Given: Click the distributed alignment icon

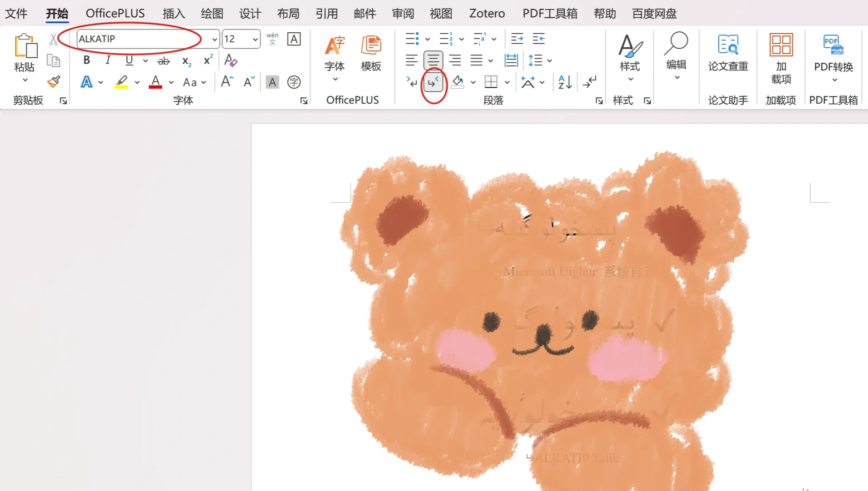Looking at the screenshot, I should (511, 60).
